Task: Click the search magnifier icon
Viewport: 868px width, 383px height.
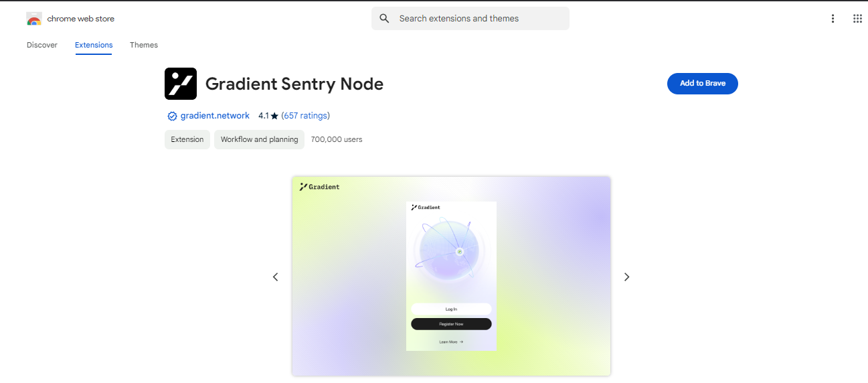Action: pos(384,19)
